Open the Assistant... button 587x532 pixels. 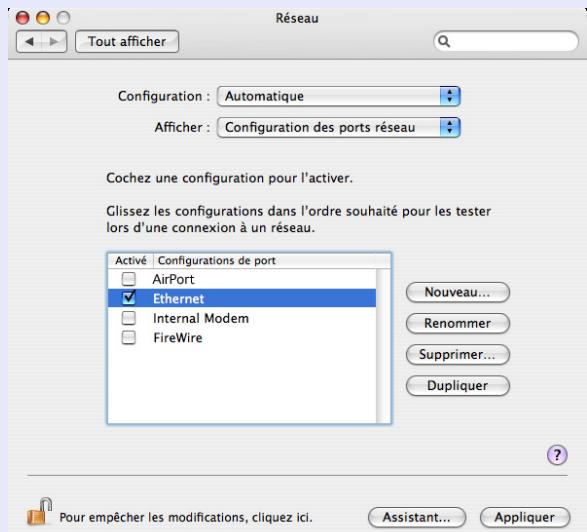417,517
